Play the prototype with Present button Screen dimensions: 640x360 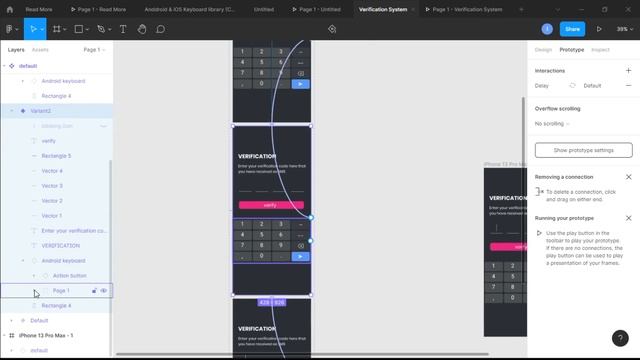599,29
